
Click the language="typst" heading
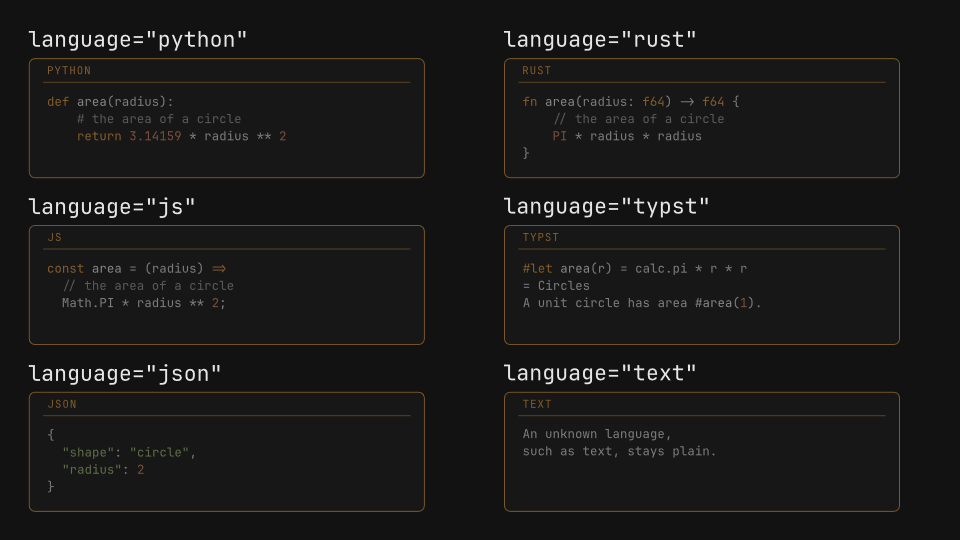pyautogui.click(x=606, y=207)
